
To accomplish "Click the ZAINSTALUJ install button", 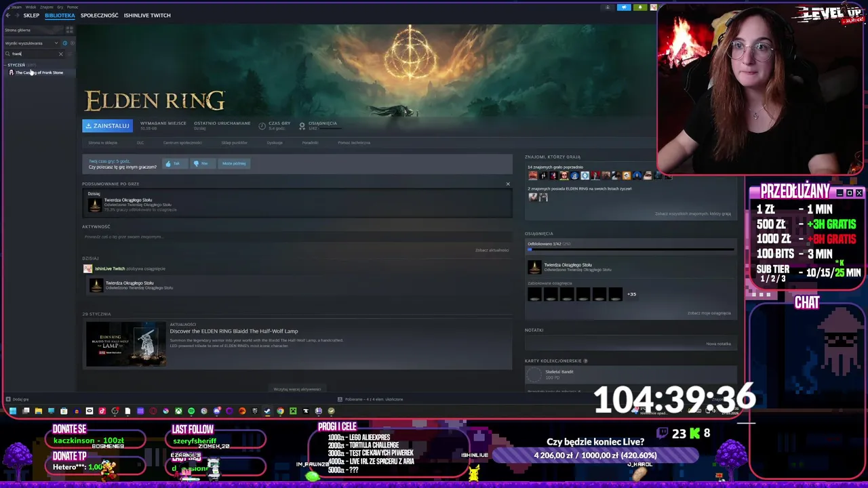I will pyautogui.click(x=107, y=125).
